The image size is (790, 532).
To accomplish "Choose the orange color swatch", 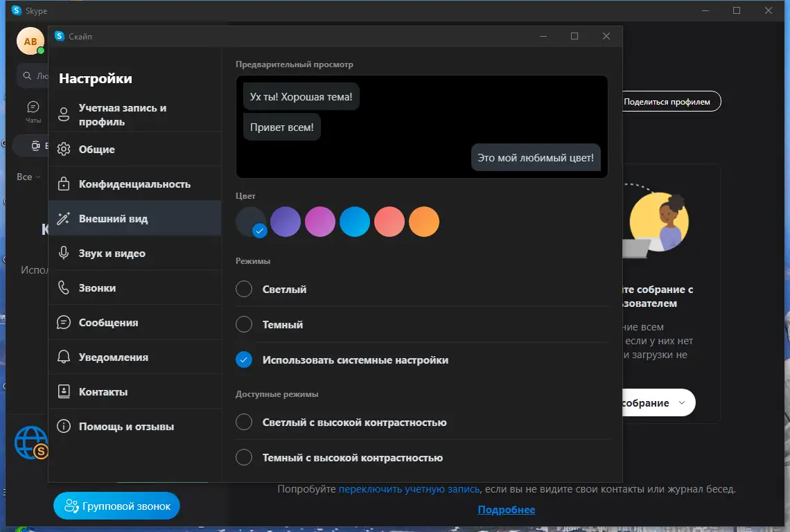I will pyautogui.click(x=424, y=222).
